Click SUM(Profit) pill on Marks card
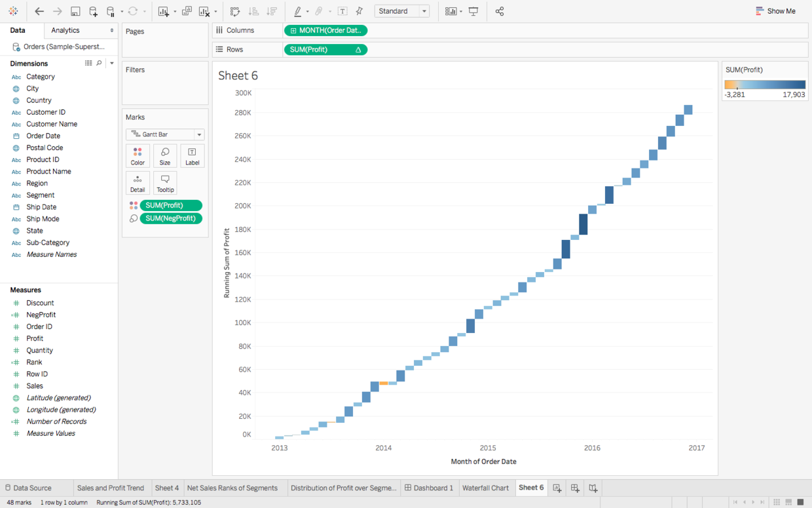Screen dimensions: 812x508 coord(171,205)
